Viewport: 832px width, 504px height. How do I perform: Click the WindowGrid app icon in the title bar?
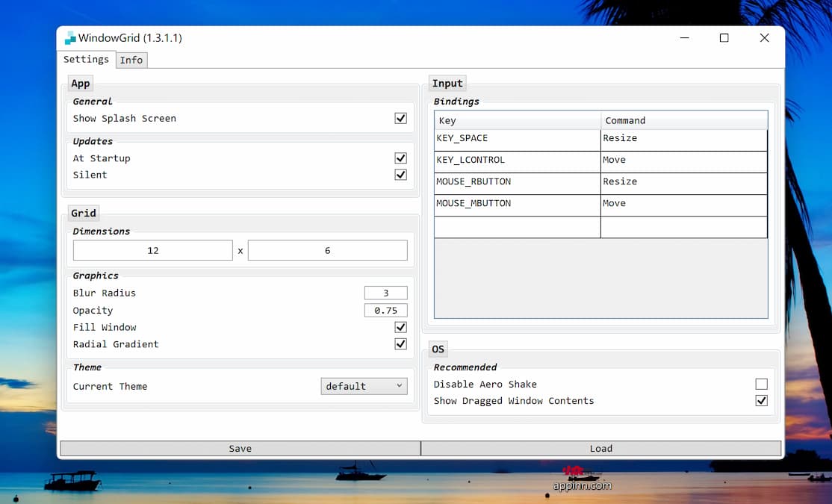pyautogui.click(x=69, y=37)
